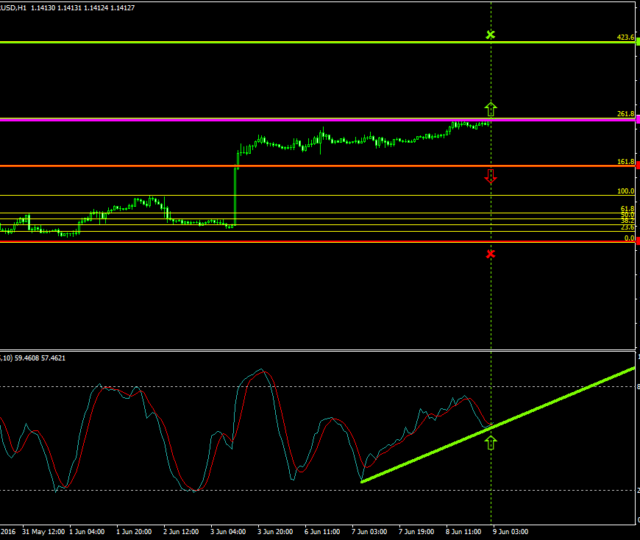
Task: Select the green dotted vertical line
Action: coord(490,300)
